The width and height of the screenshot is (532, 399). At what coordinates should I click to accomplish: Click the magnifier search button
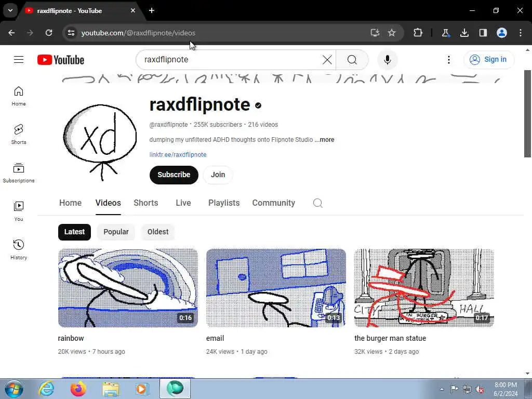[352, 60]
